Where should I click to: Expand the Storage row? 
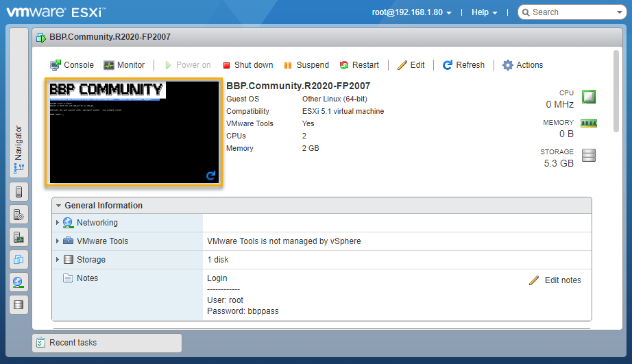(x=57, y=260)
